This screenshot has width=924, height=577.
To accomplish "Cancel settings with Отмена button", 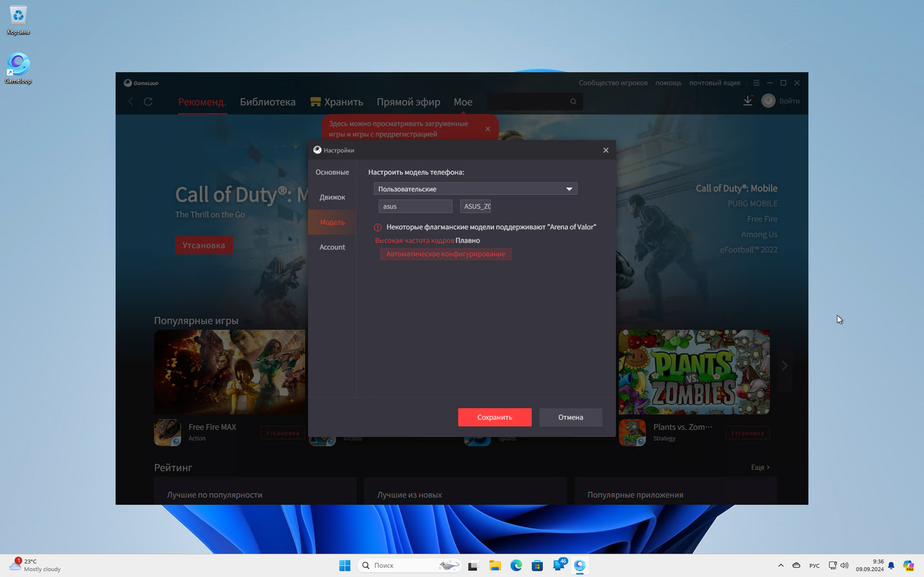I will tap(570, 417).
